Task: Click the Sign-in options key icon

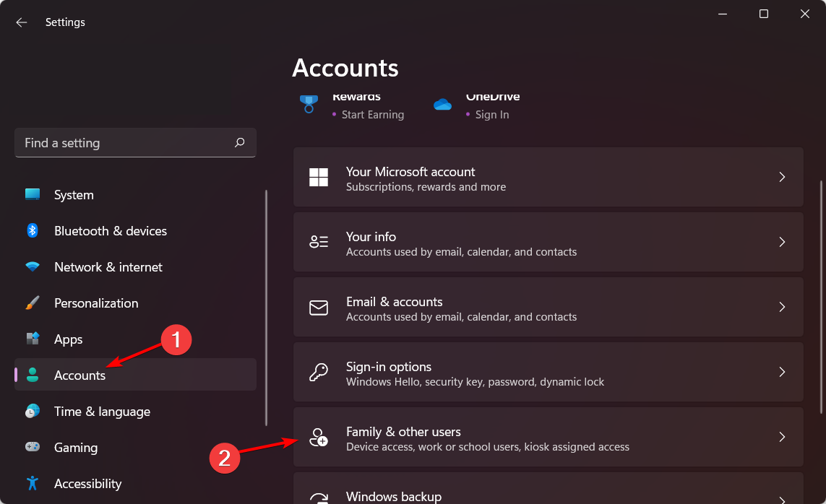Action: 318,373
